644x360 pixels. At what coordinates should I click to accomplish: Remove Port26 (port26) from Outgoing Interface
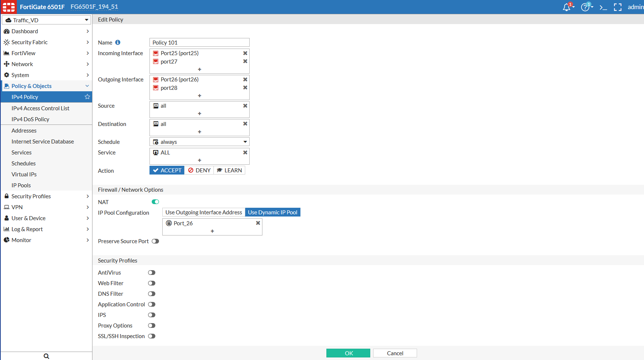[x=245, y=79]
